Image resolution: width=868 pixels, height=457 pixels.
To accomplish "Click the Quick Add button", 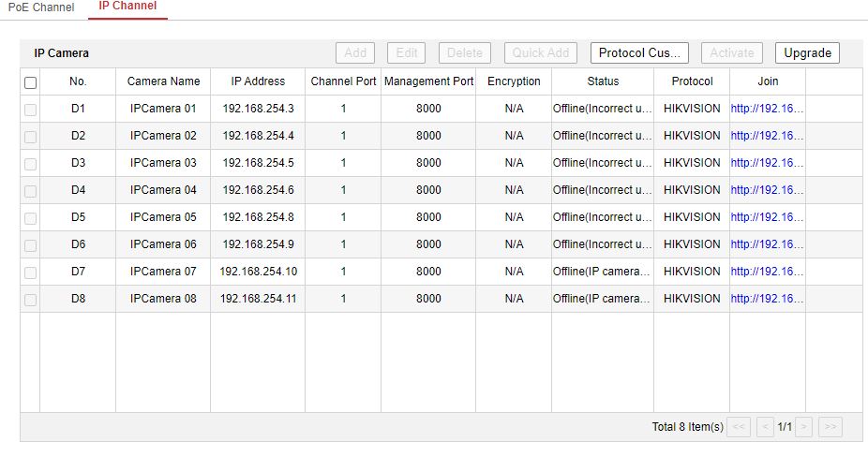I will click(541, 53).
